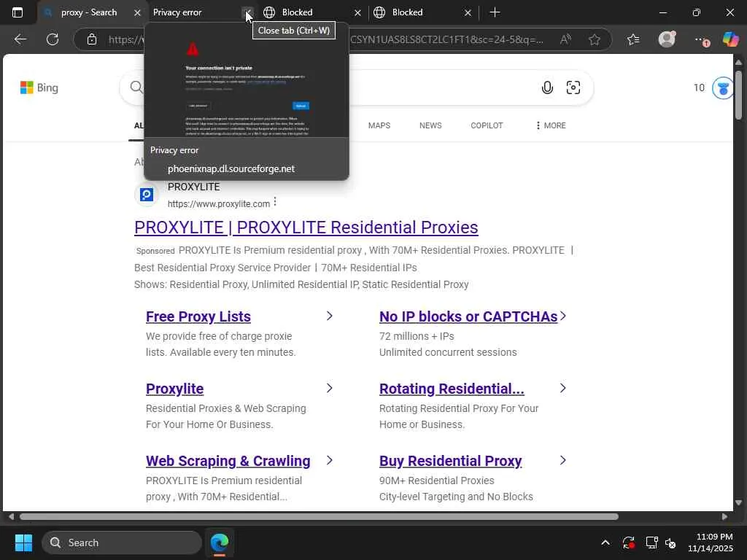Click the Rewards points count 10

(x=699, y=87)
